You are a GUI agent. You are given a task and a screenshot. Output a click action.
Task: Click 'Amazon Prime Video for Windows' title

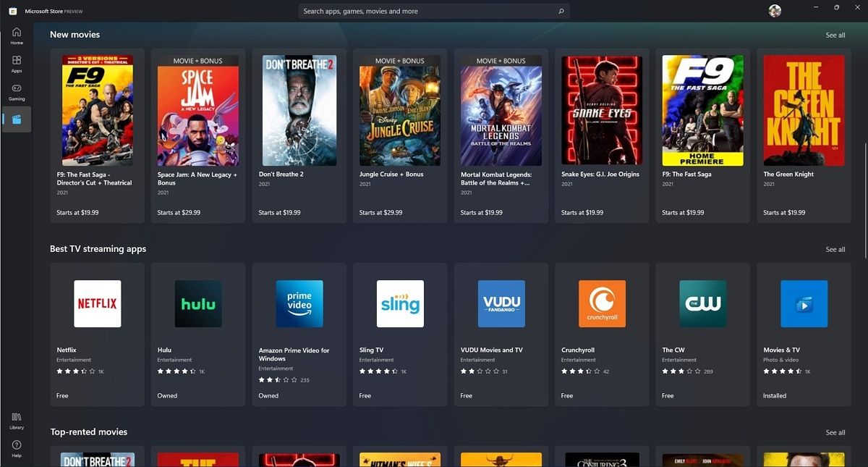coord(294,354)
